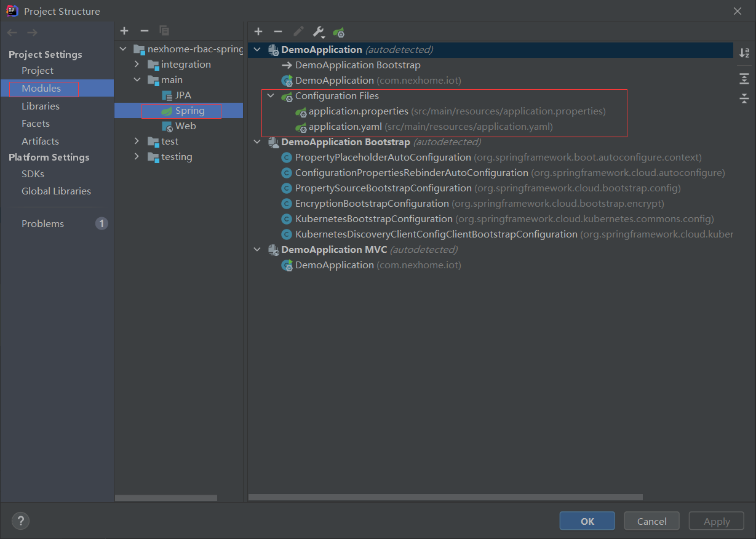
Task: Remove Spring context with minus icon
Action: (278, 31)
